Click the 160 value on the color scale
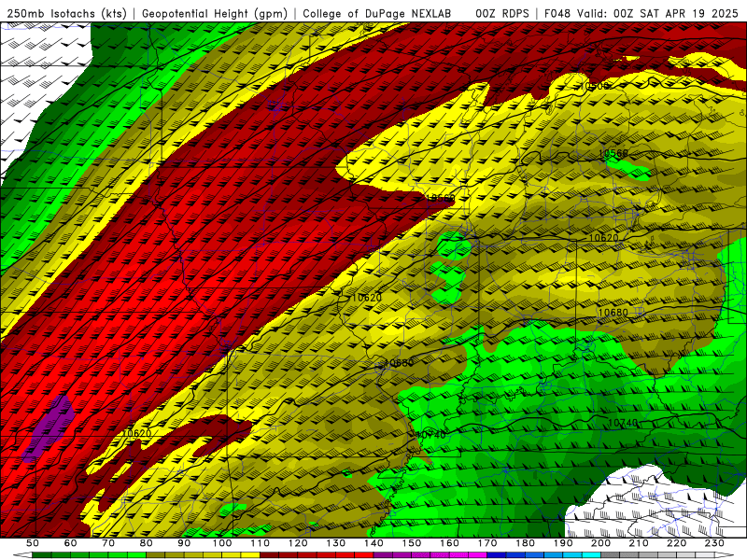 (450, 543)
